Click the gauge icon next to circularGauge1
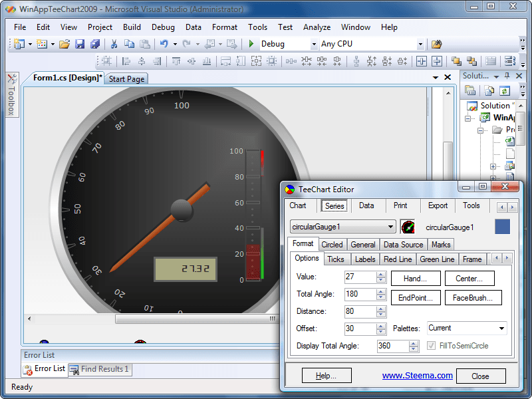The width and height of the screenshot is (532, 399). (408, 226)
